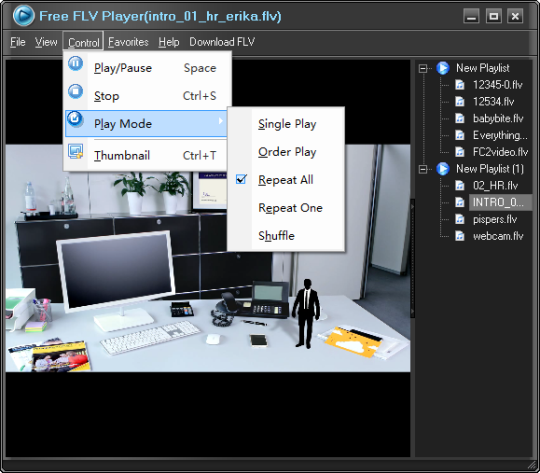
Task: Click the Play/Pause pause icon in menu
Action: point(75,64)
